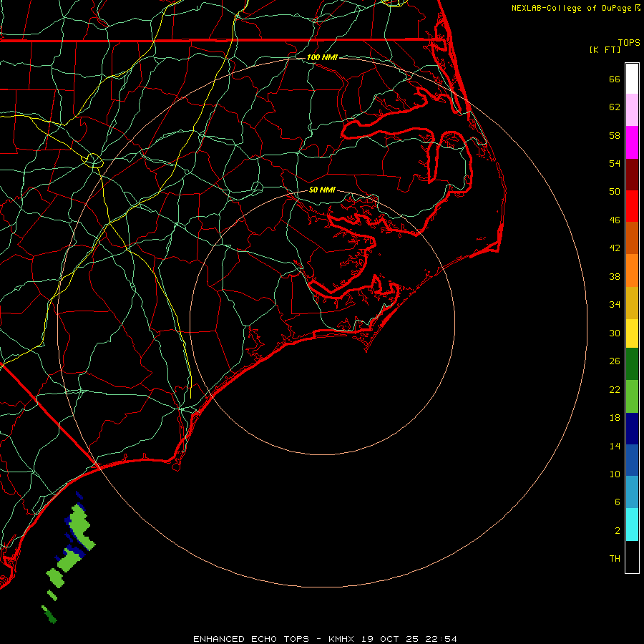Click the legend value 34
The width and height of the screenshot is (644, 644).
pyautogui.click(x=615, y=305)
